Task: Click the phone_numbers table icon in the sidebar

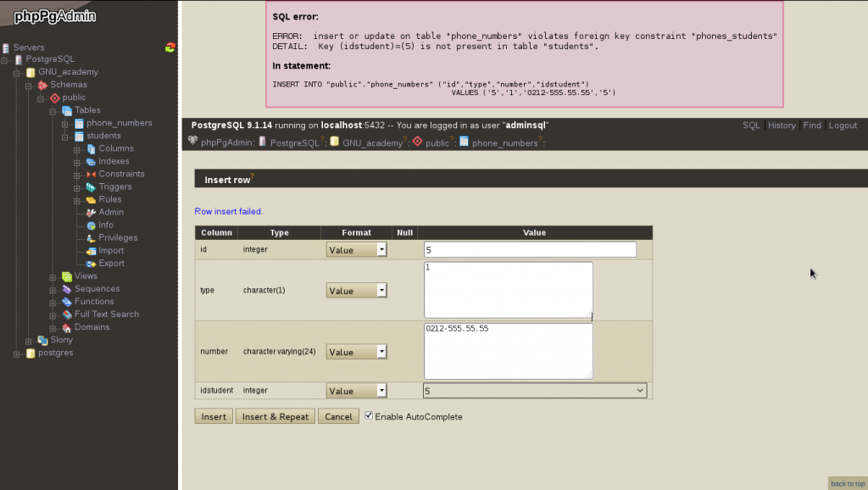Action: [79, 123]
